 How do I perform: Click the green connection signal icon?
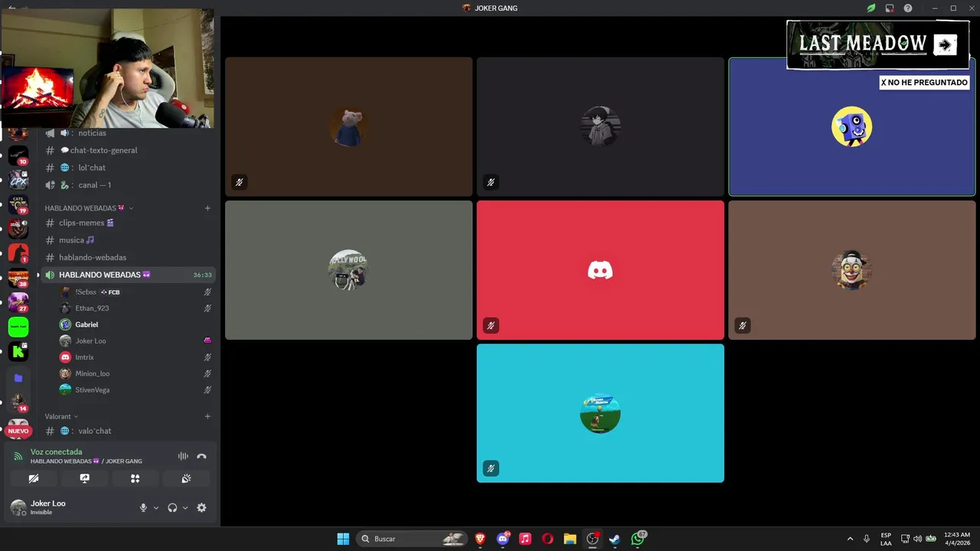pyautogui.click(x=18, y=456)
